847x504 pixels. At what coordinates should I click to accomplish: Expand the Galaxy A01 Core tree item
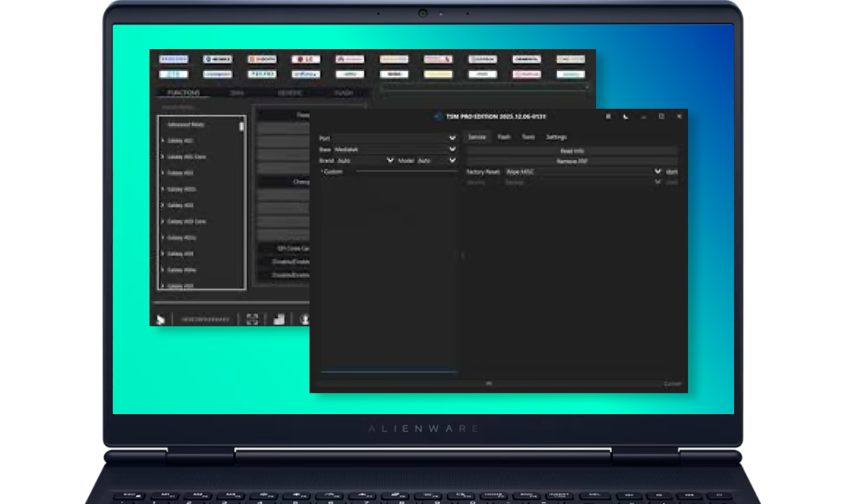pyautogui.click(x=163, y=157)
